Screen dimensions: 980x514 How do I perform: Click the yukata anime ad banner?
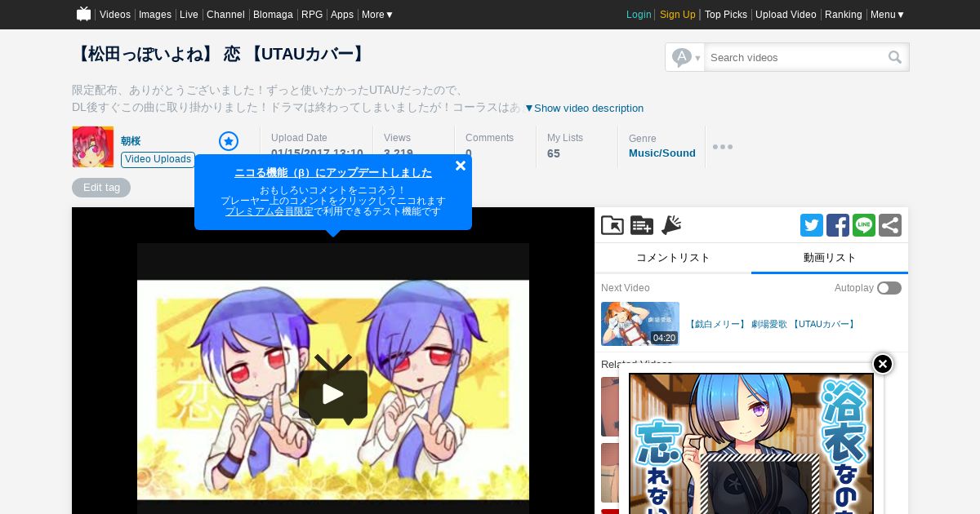pyautogui.click(x=751, y=444)
